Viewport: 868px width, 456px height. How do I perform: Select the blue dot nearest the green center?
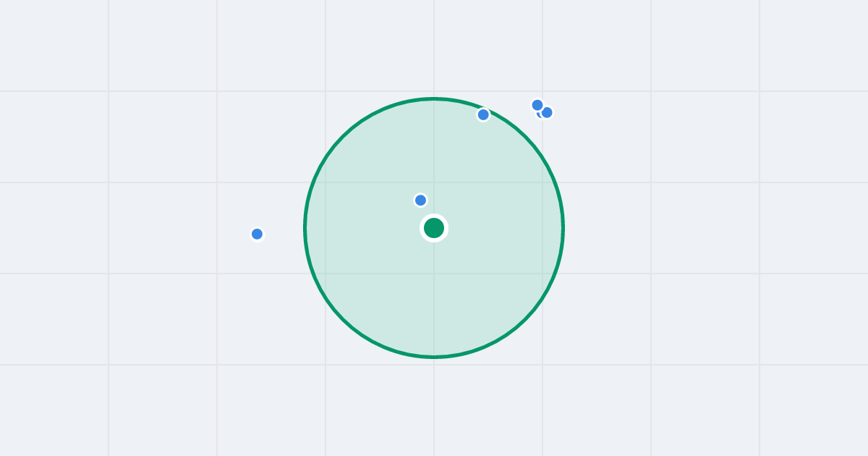point(420,200)
